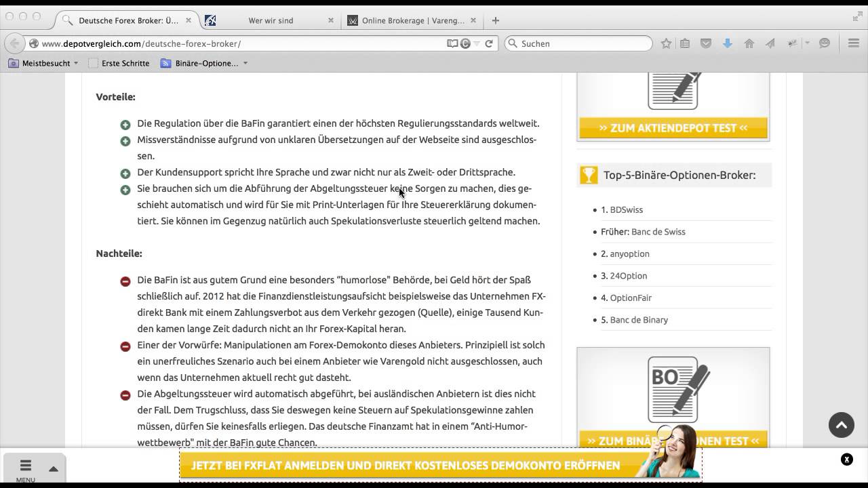Click the site identity globe icon
The image size is (868, 488).
tap(33, 43)
